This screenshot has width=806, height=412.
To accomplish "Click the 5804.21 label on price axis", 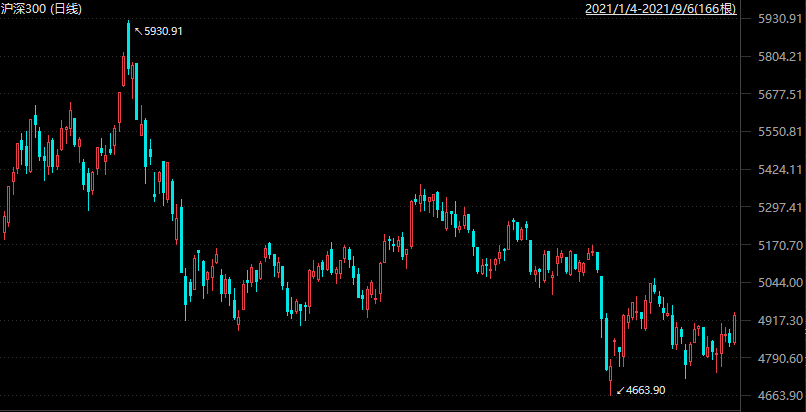I will 780,57.
